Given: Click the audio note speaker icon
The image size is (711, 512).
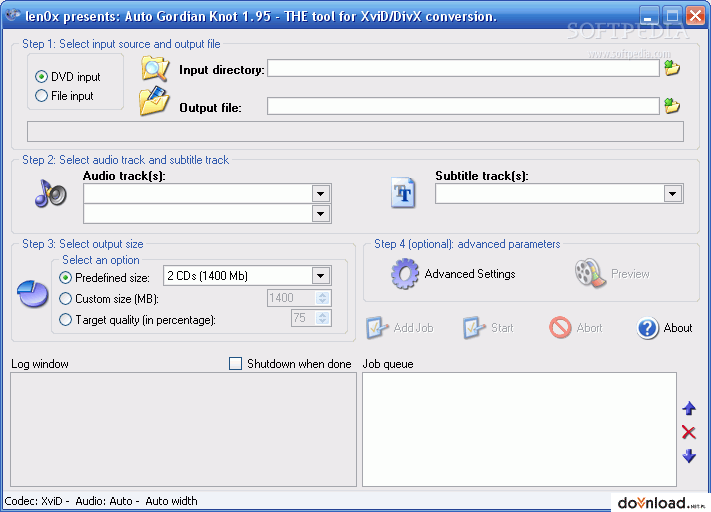Looking at the screenshot, I should click(x=50, y=194).
